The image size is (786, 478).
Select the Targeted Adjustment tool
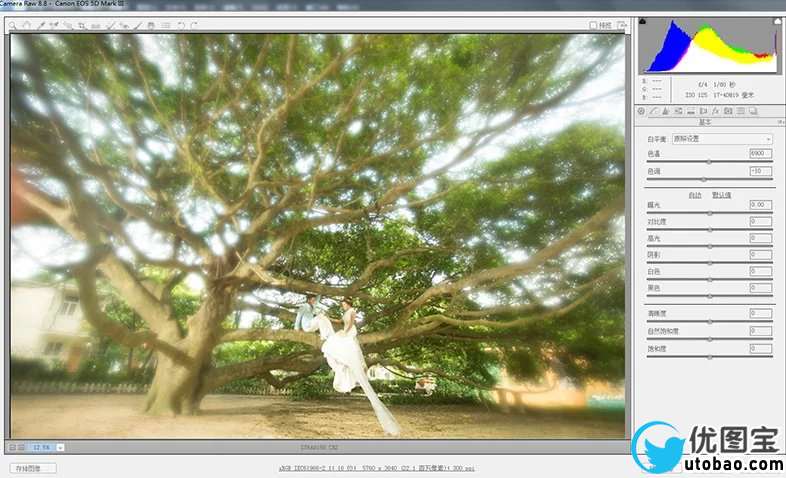point(68,25)
